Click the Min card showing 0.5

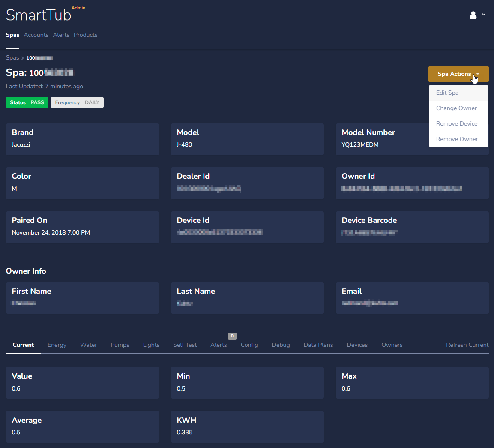(247, 383)
